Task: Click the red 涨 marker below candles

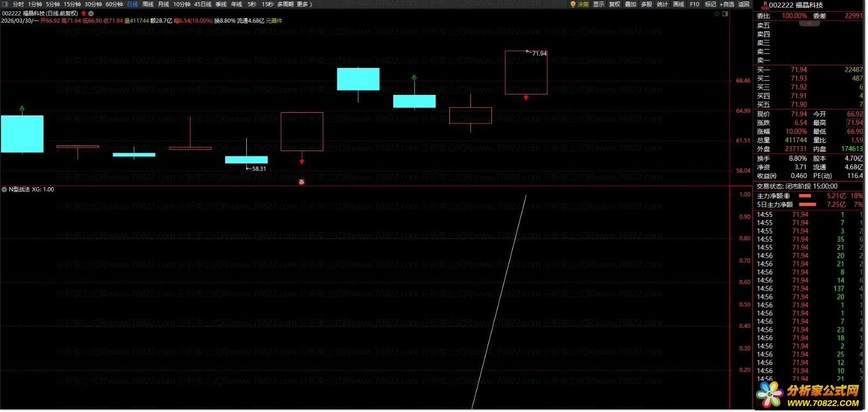Action: (302, 182)
